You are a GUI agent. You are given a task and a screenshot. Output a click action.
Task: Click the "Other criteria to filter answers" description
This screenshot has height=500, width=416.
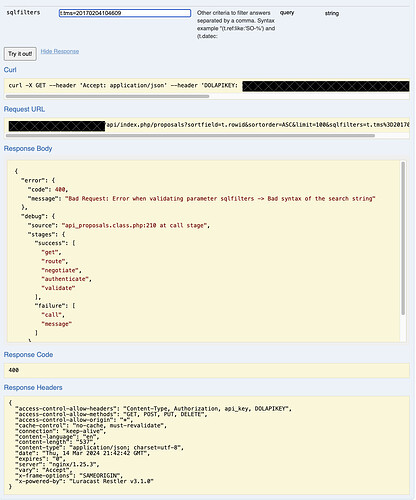coord(236,24)
